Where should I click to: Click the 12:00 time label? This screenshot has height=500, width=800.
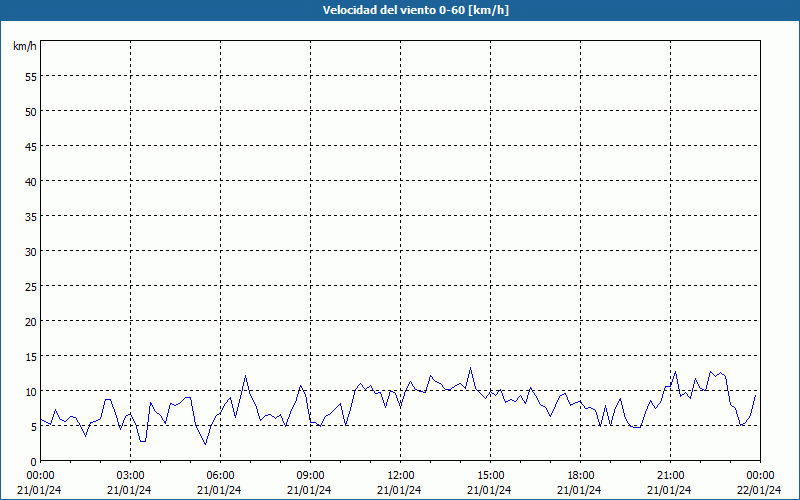click(401, 476)
